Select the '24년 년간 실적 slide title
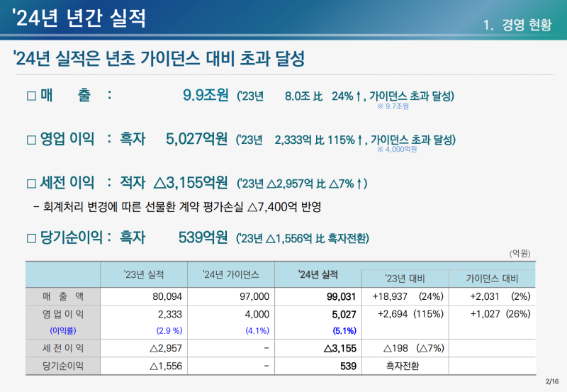This screenshot has height=392, width=567. (x=79, y=18)
